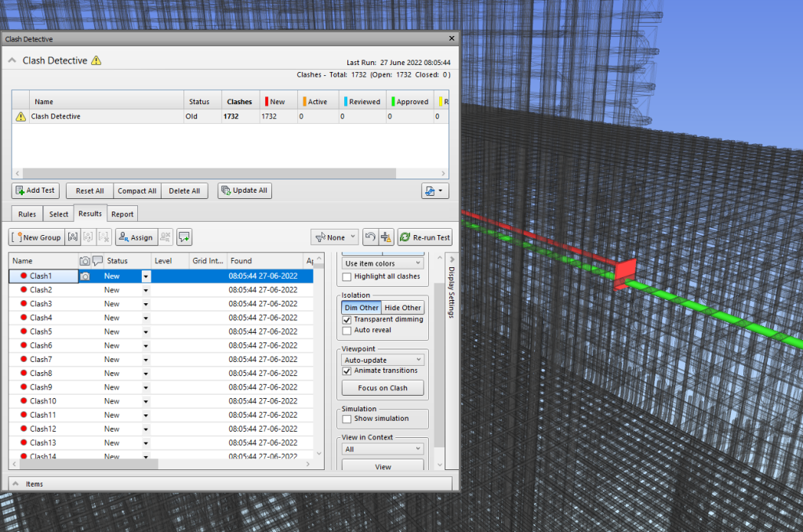Switch to the Report tab

[x=122, y=214]
